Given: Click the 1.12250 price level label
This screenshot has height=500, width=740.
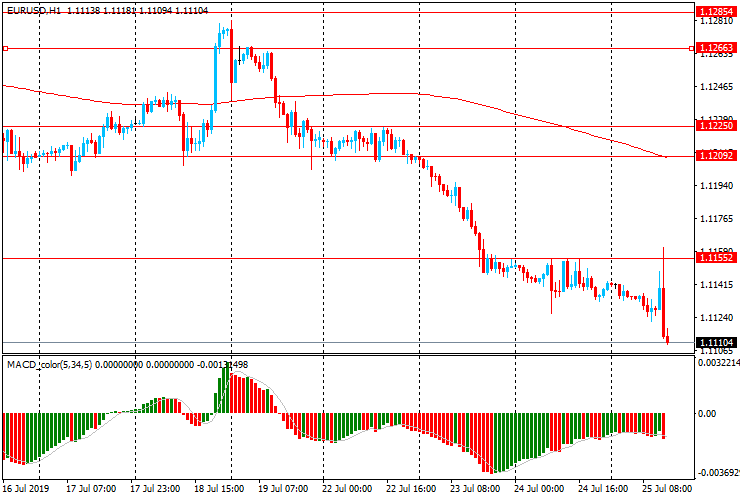Looking at the screenshot, I should click(x=716, y=126).
